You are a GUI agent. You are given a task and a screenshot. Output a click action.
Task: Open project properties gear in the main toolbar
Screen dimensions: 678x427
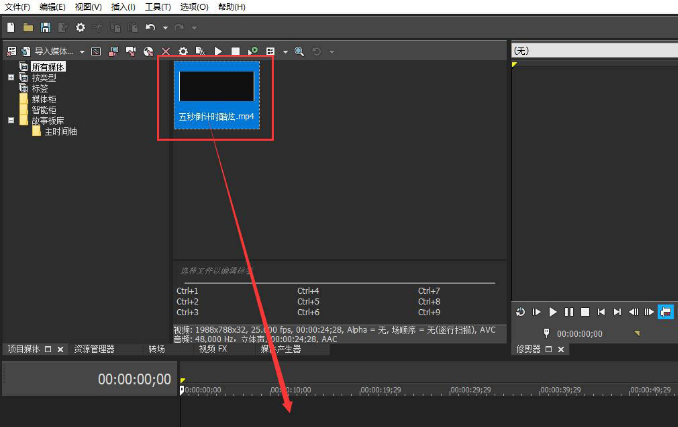pos(80,28)
